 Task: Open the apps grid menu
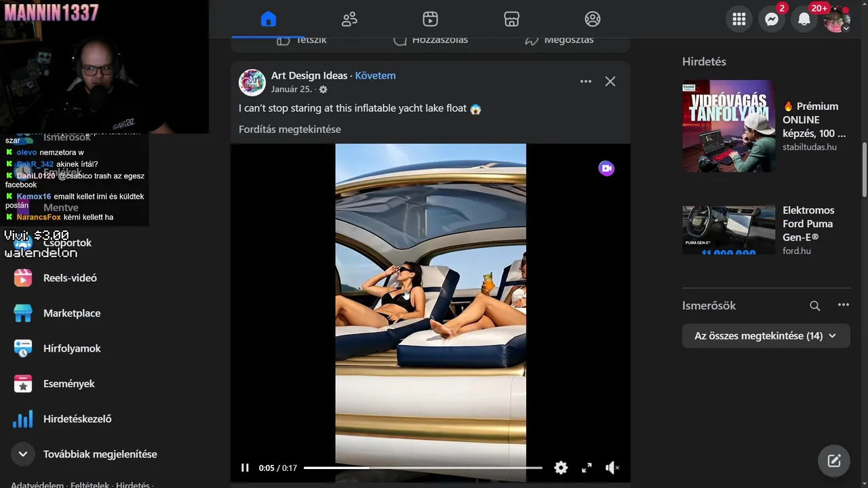tap(739, 20)
